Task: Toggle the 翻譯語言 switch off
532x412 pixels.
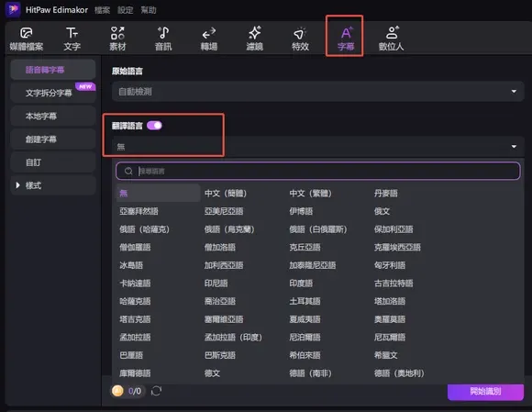Action: pos(154,126)
